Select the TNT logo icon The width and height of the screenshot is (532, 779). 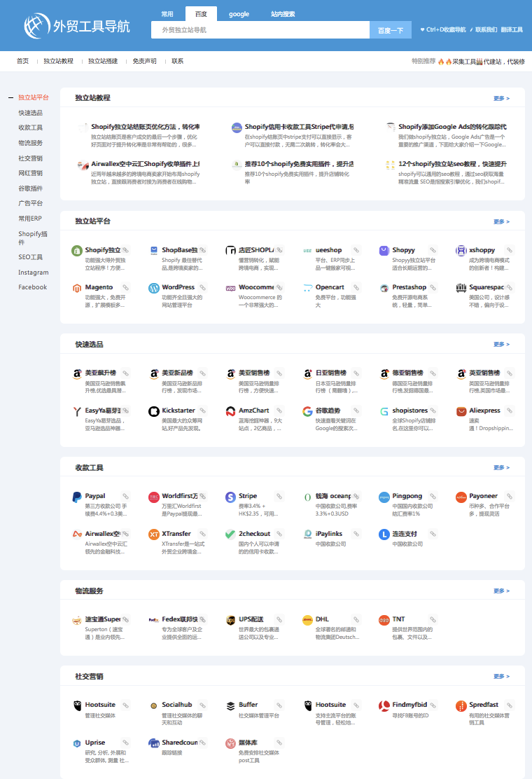tap(384, 620)
